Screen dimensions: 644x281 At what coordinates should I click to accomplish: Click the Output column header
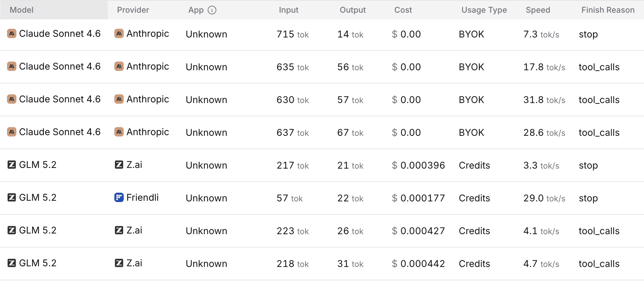click(x=353, y=10)
